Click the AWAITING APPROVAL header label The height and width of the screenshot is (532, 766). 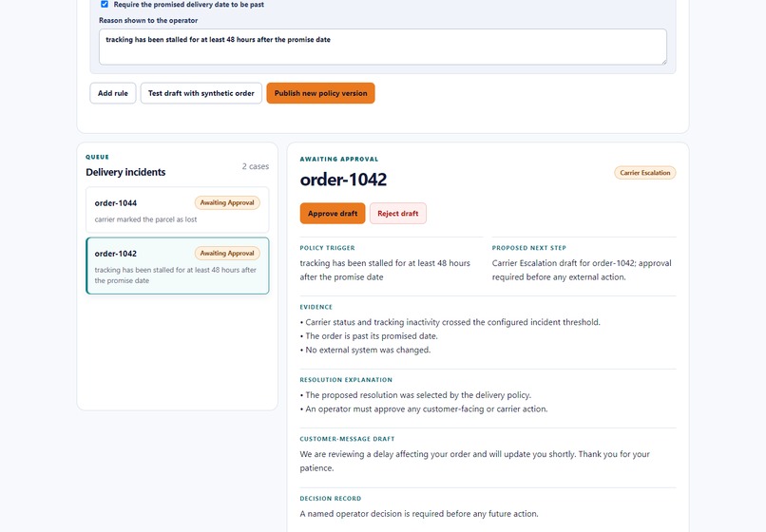pyautogui.click(x=339, y=160)
